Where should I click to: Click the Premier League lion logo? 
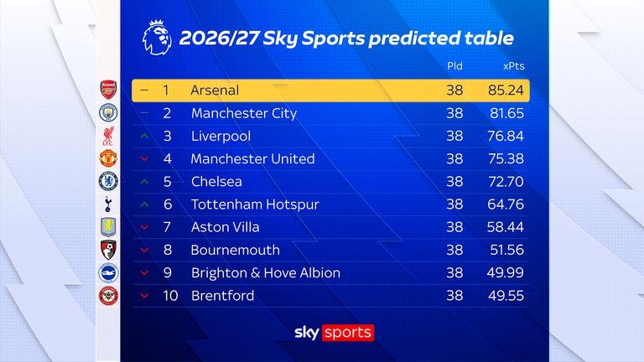click(x=157, y=38)
